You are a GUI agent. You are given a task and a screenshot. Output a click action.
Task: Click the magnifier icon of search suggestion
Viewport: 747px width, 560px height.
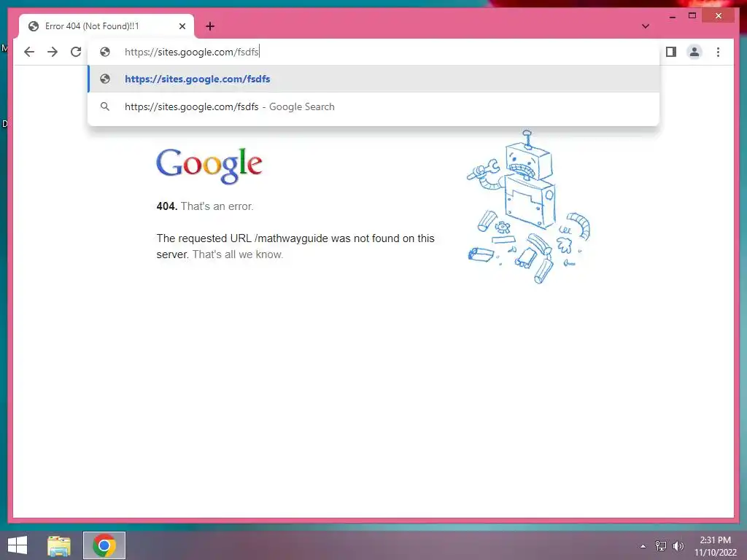pyautogui.click(x=105, y=106)
